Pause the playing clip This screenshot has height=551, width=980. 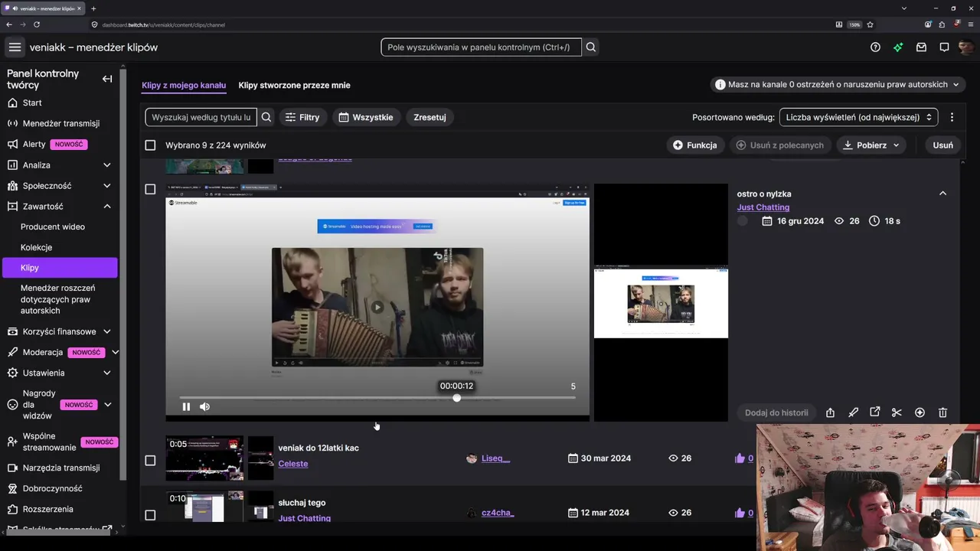coord(186,407)
